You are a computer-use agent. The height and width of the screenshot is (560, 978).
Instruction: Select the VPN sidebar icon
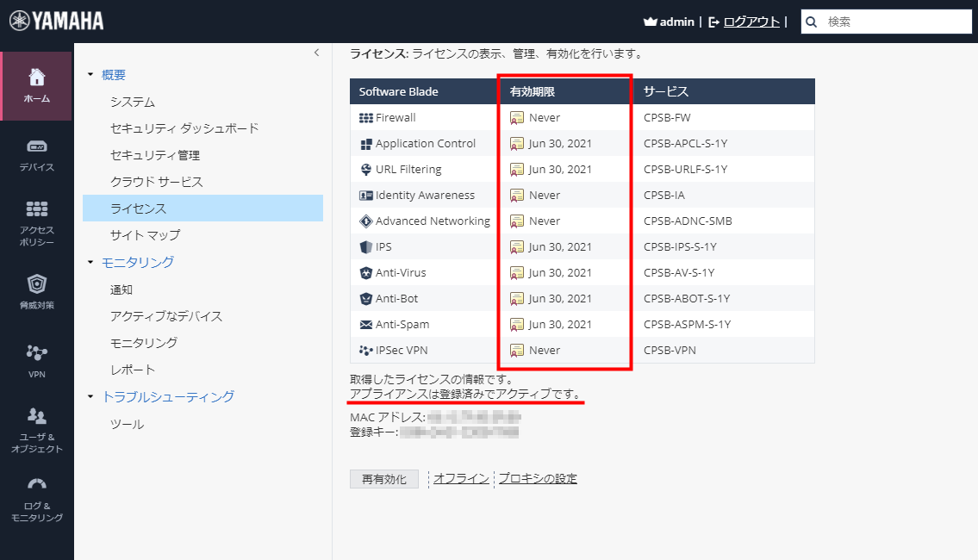(36, 354)
